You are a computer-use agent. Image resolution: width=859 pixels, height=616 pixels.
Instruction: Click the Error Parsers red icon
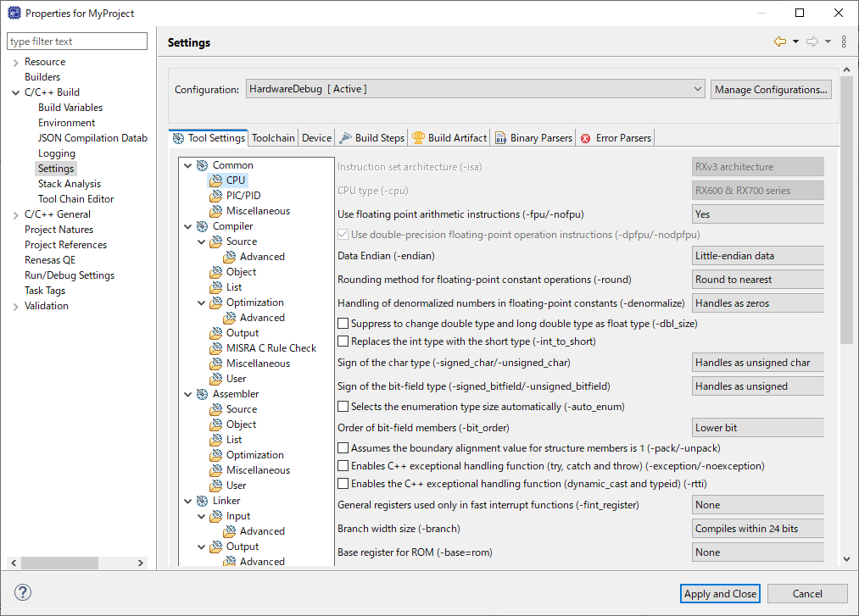pos(586,138)
